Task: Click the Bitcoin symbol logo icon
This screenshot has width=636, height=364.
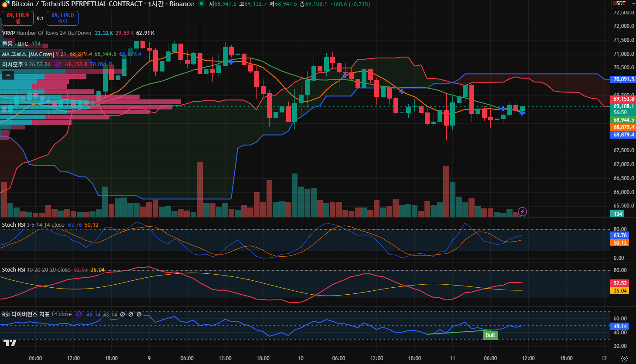Action: (5, 4)
